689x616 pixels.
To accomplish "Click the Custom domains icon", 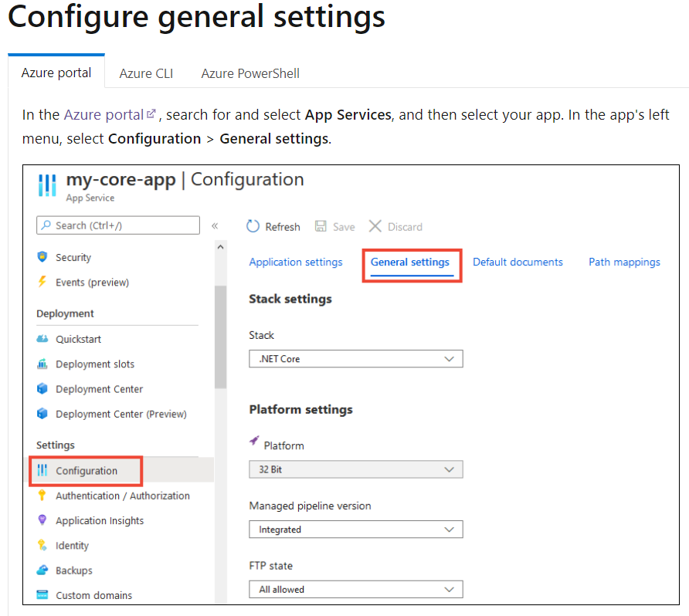I will 42,595.
